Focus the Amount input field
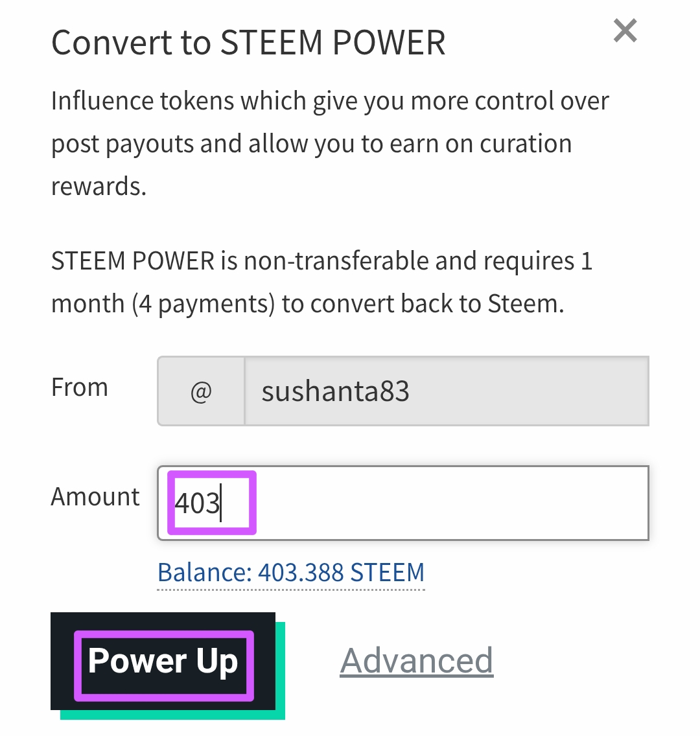 pyautogui.click(x=402, y=503)
